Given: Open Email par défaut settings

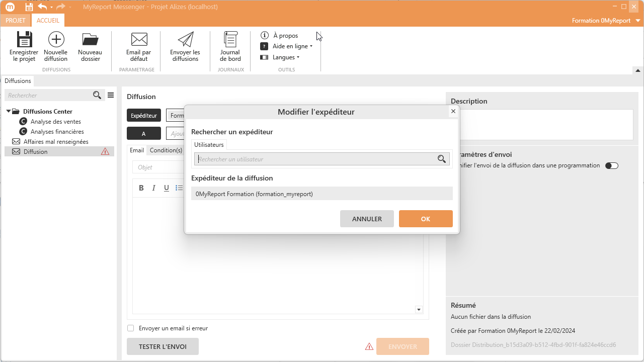Looking at the screenshot, I should pos(139,40).
